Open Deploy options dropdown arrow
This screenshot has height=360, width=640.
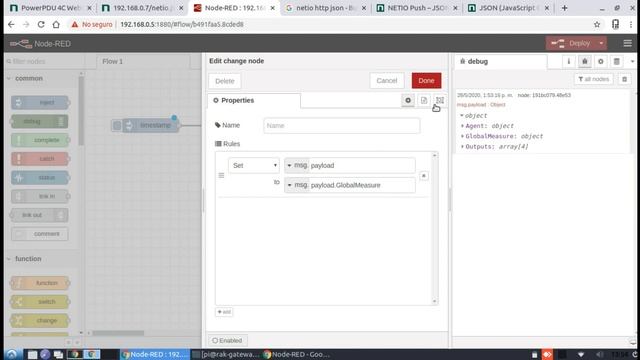601,43
